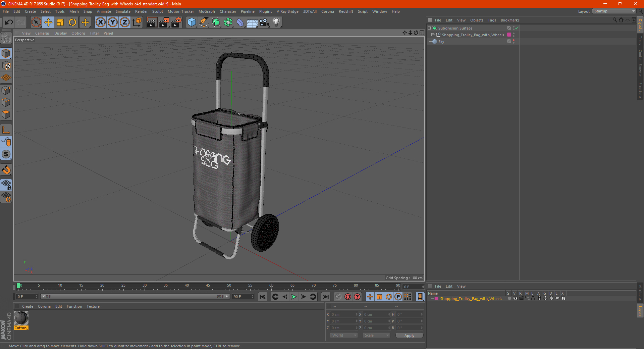Expand Shopping_Trolley_Bag_with_Wheels object
Screen dimensions: 644x349
coord(433,35)
